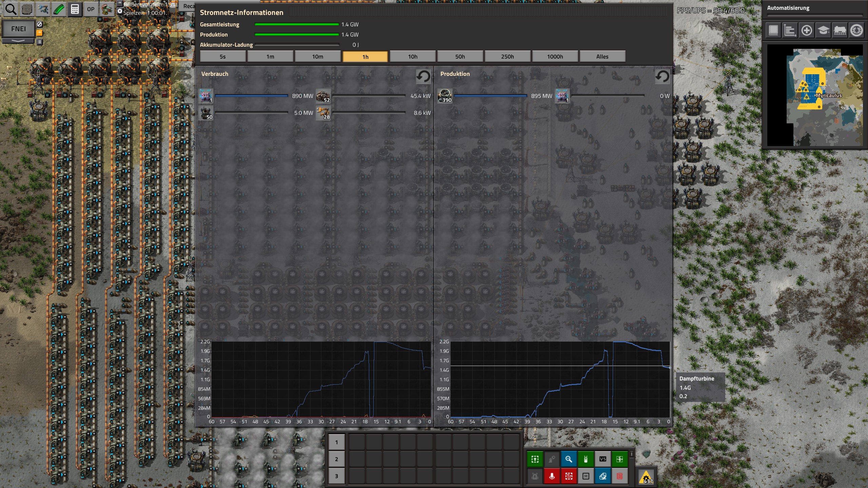Open the three-dot shortcut bar menu
This screenshot has width=868, height=488.
point(631,454)
